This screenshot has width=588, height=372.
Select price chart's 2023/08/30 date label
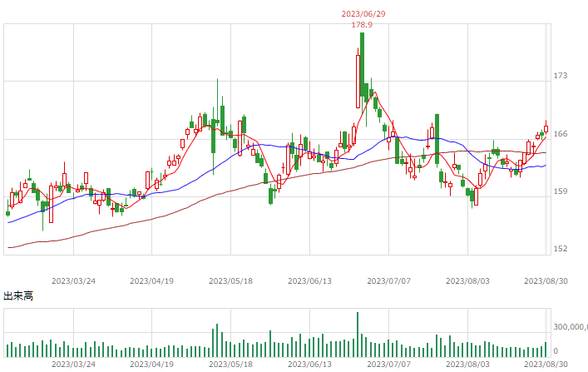pos(546,281)
